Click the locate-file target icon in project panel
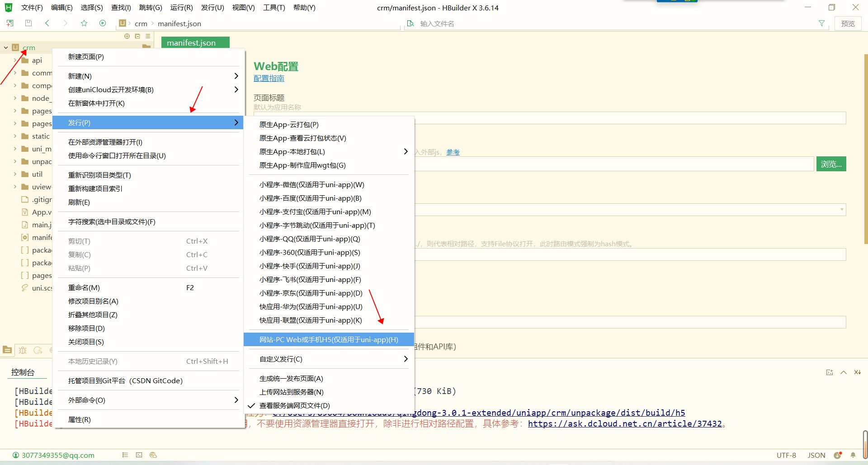The width and height of the screenshot is (868, 465). pos(127,36)
